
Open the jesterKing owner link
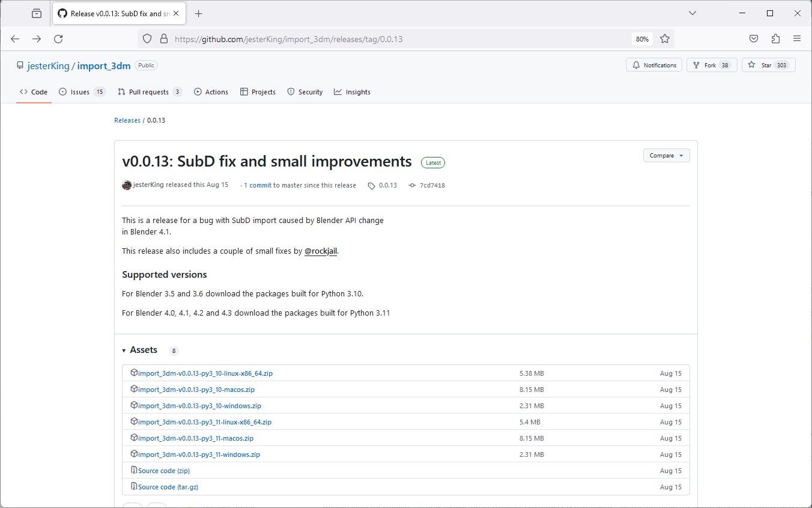[x=48, y=66]
